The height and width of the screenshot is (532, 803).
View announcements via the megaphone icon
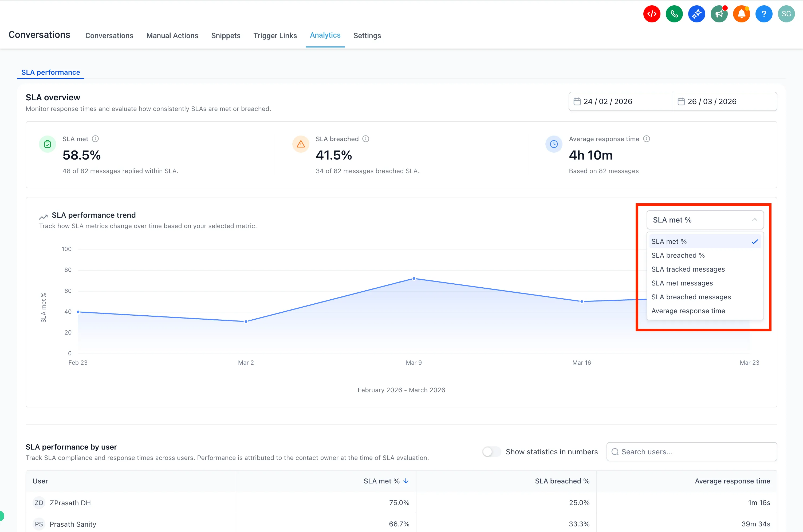719,14
